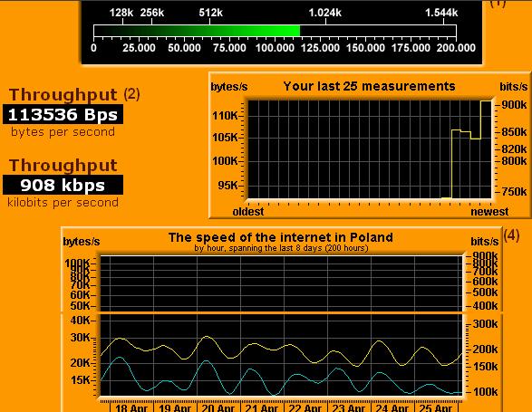532x412 pixels.
Task: Click the "500k" label on Poland chart
Action: tap(485, 292)
